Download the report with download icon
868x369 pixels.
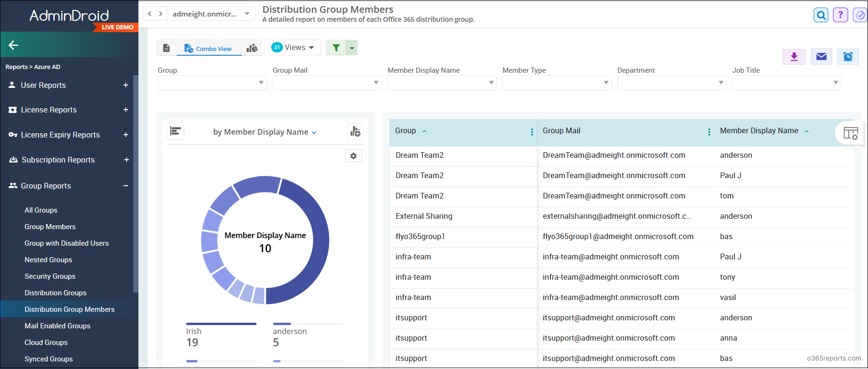tap(794, 57)
